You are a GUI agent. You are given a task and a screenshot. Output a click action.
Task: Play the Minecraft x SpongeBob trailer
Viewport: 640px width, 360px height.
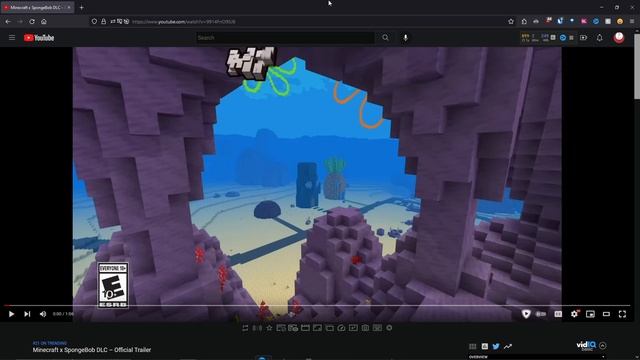[11, 314]
